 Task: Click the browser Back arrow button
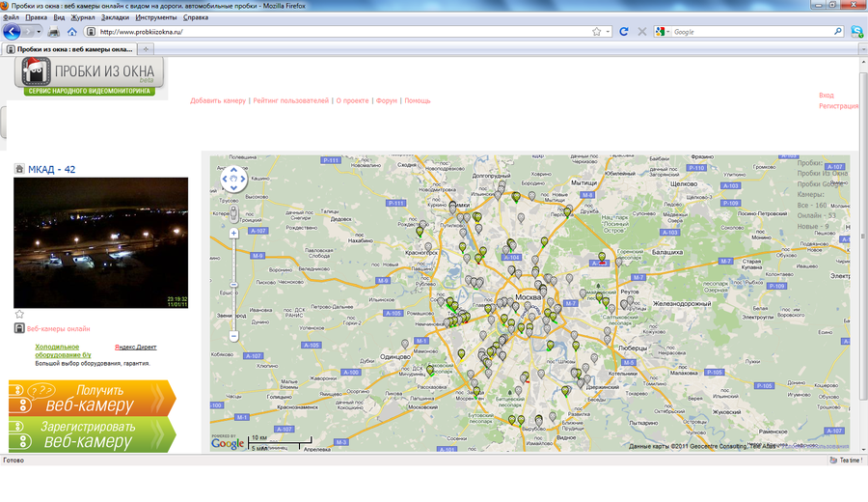[12, 32]
